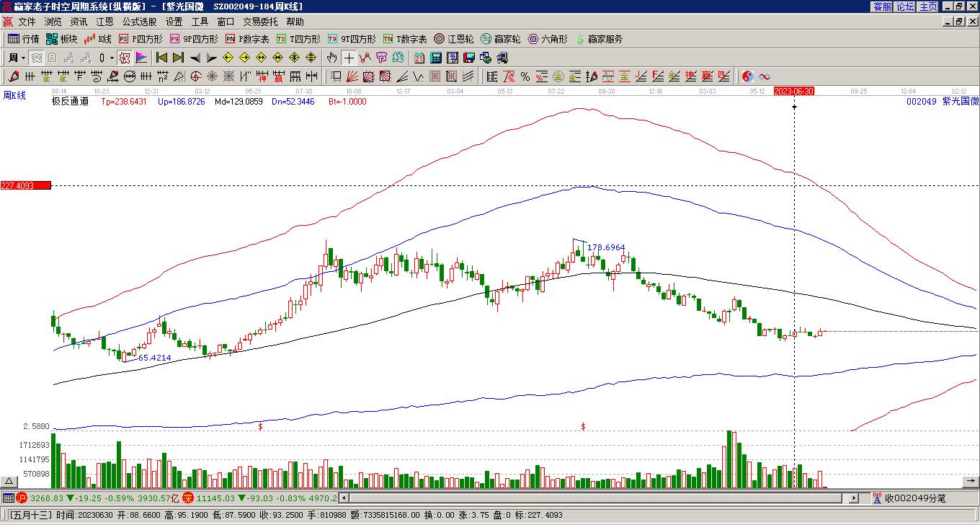Click the list grid icon in status bar
Screen dimensions: 980x525
point(8,498)
